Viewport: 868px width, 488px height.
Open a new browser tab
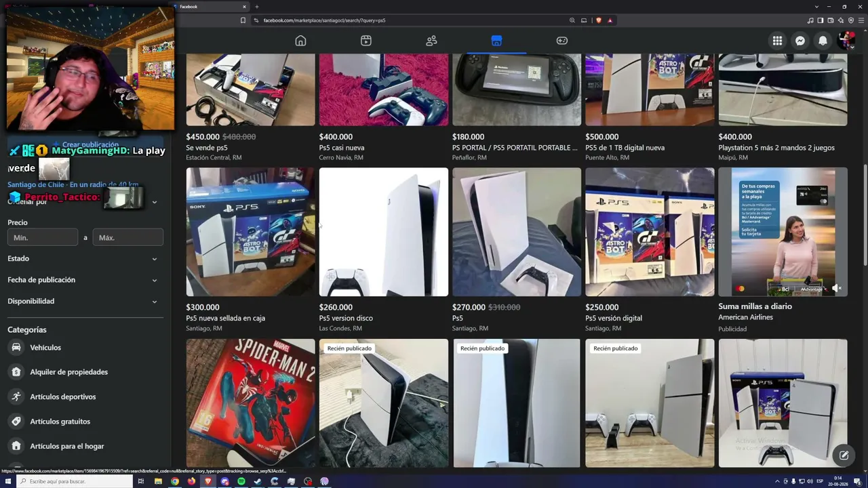(257, 7)
